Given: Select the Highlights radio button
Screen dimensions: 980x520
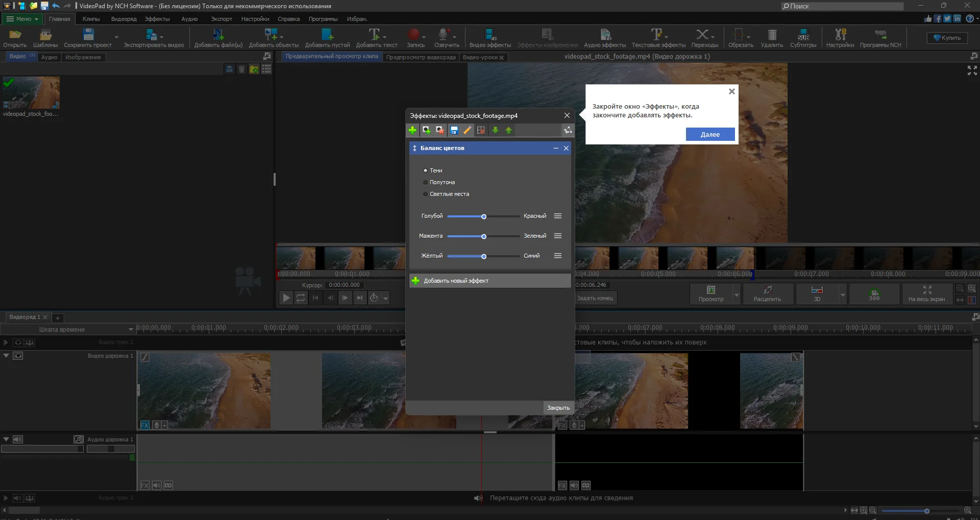Looking at the screenshot, I should point(425,194).
